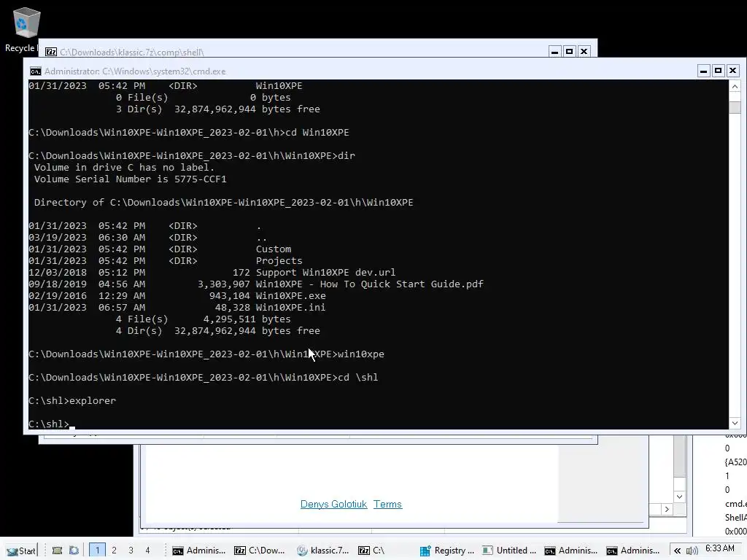Open the klassic.7... taskbar item
This screenshot has height=560, width=747.
tap(323, 551)
